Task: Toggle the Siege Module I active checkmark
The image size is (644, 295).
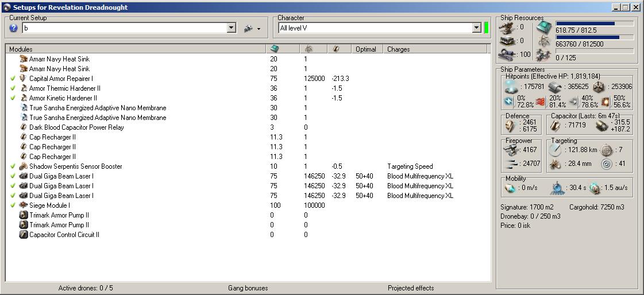Action: (x=13, y=205)
